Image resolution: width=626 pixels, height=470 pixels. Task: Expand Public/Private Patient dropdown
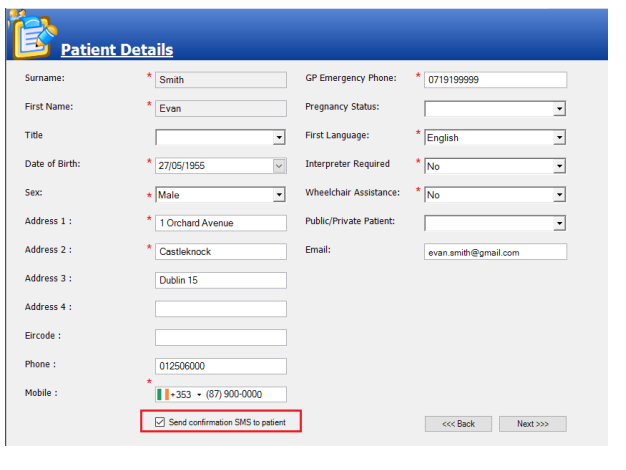(x=559, y=224)
